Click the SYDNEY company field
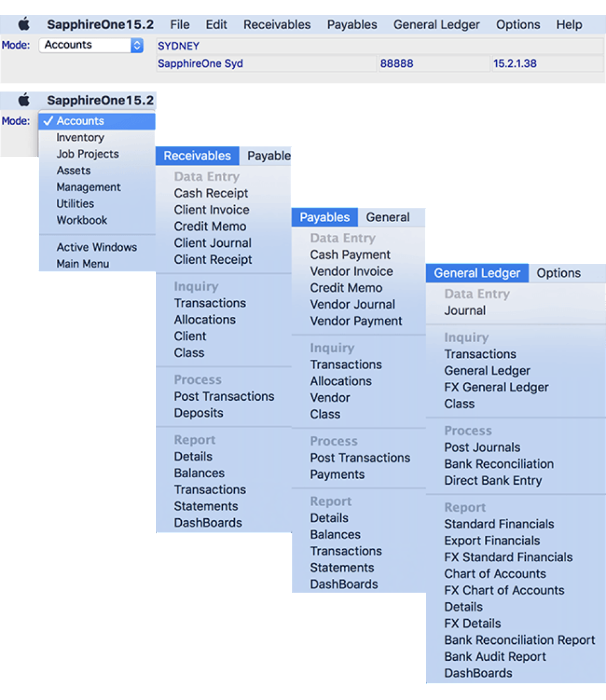This screenshot has height=700, width=606. pyautogui.click(x=379, y=46)
